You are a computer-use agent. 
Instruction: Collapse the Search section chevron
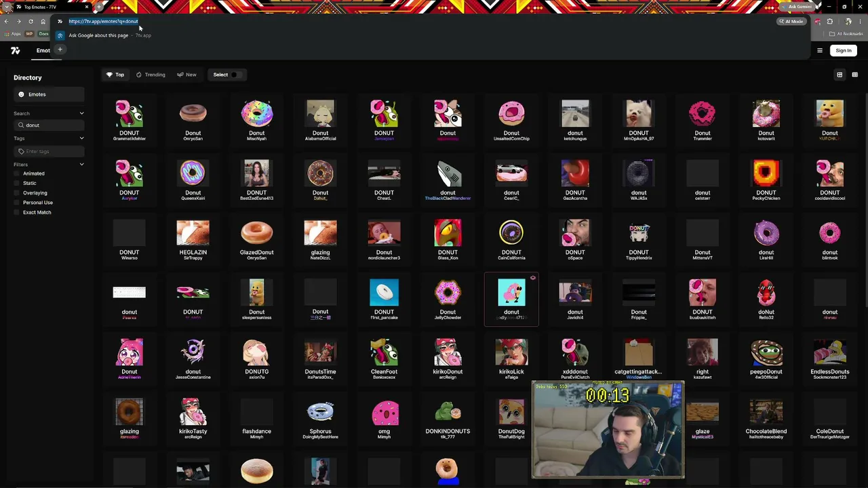click(x=81, y=113)
